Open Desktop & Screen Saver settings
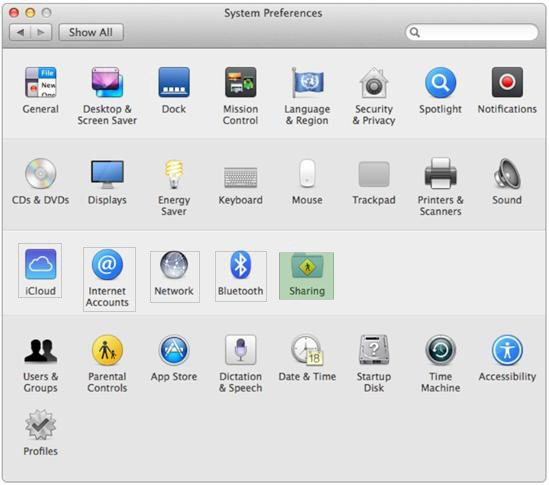 coord(107,96)
